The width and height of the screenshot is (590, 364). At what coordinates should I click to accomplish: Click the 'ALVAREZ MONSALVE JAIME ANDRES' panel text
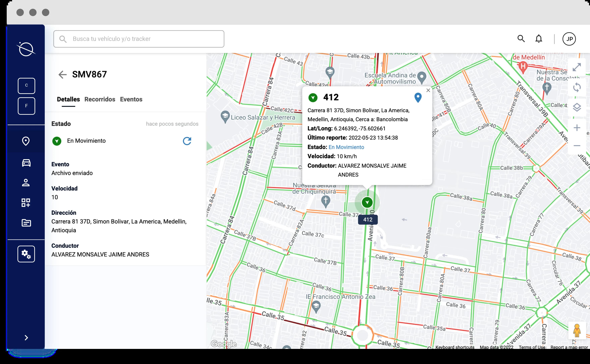100,254
